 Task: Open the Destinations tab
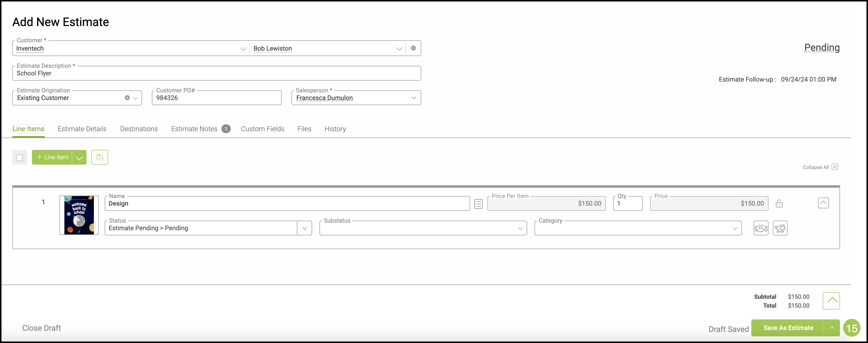139,129
